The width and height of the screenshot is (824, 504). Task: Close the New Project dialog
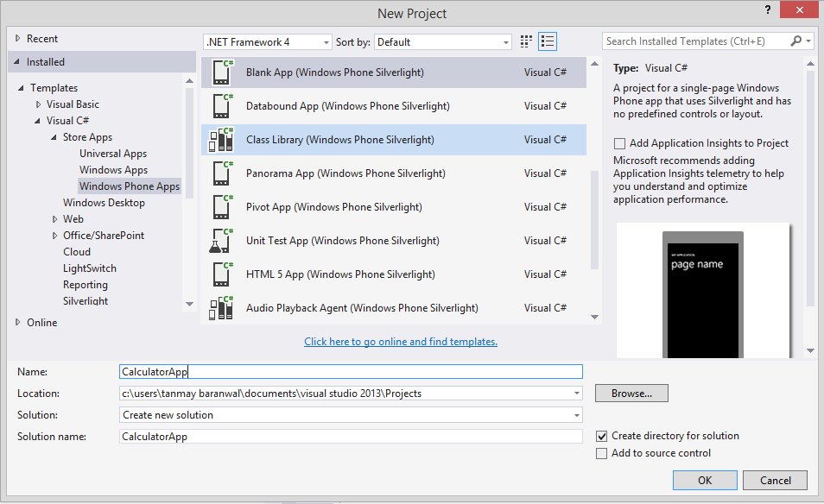(x=799, y=9)
